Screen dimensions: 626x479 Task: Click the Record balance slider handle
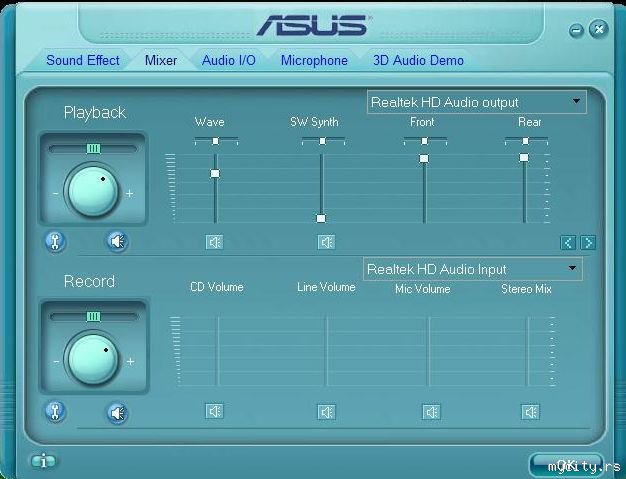[93, 317]
